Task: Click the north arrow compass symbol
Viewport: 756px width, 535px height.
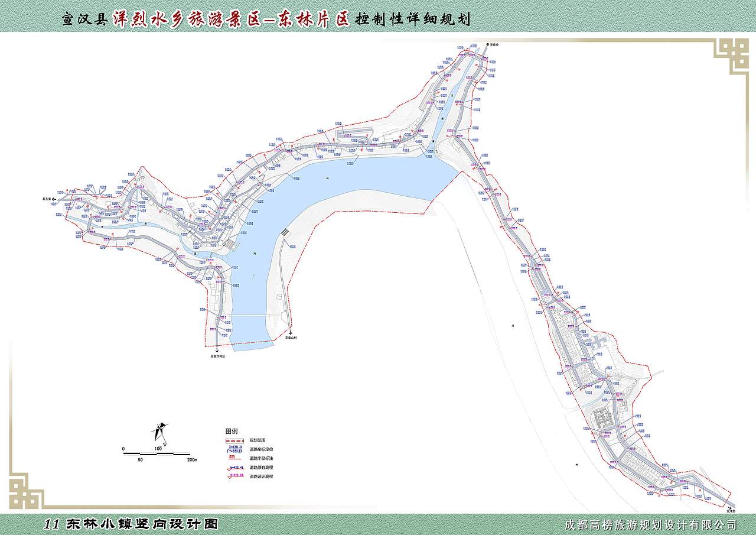Action: [160, 433]
